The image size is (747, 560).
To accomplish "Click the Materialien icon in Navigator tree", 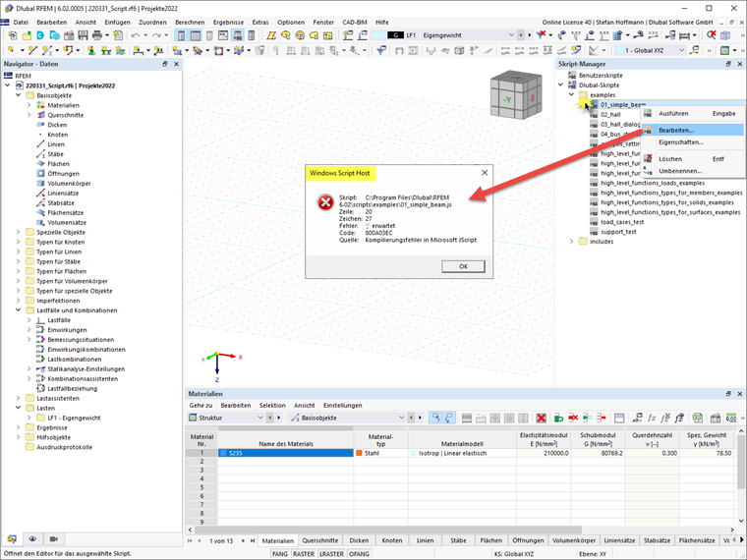I will 41,105.
